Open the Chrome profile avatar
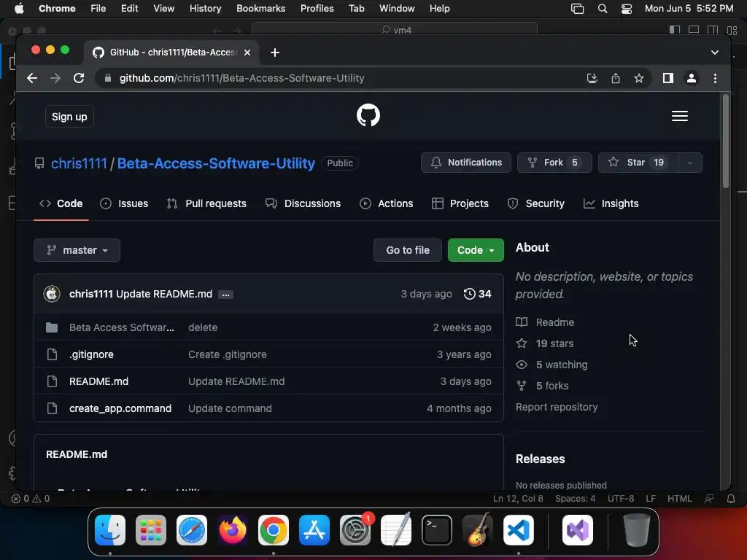This screenshot has height=560, width=747. 692,78
